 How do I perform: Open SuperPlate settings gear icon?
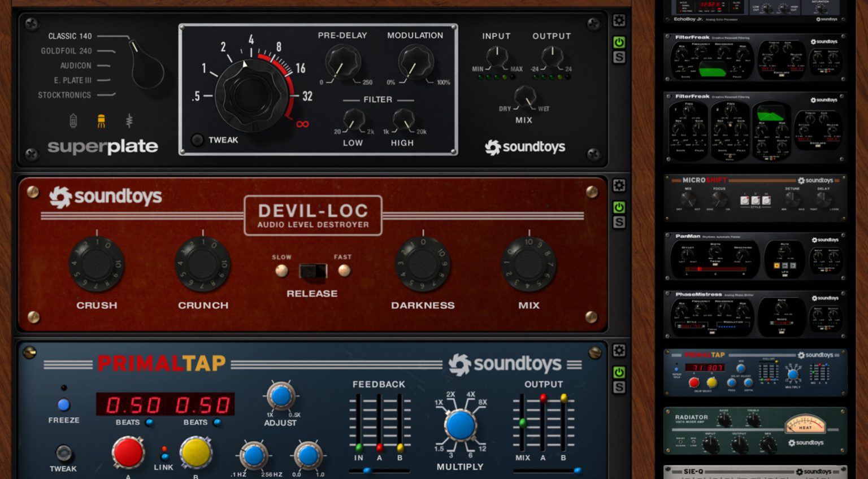click(x=619, y=21)
